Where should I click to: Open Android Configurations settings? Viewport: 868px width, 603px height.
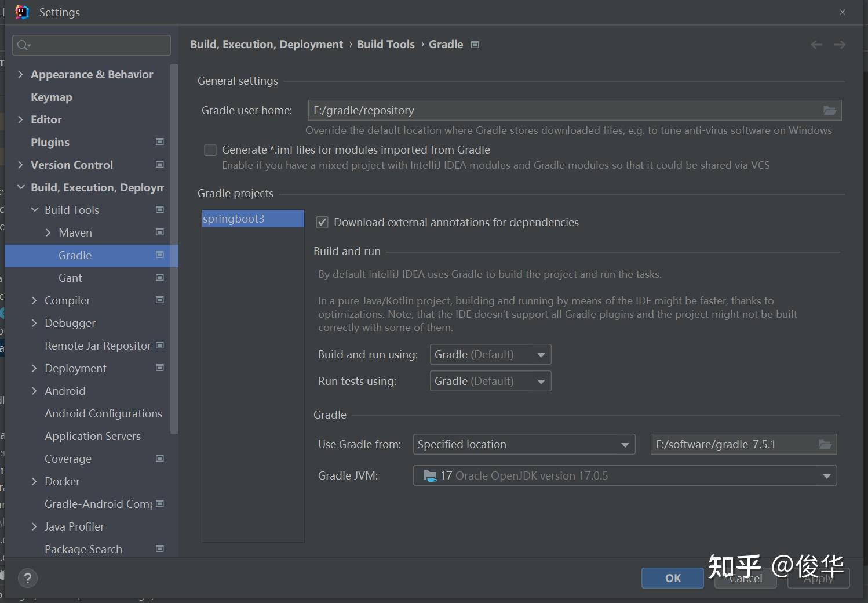pyautogui.click(x=103, y=413)
